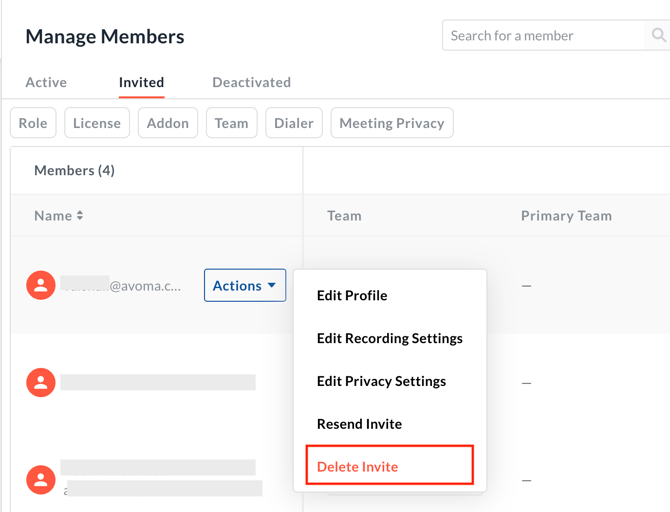The width and height of the screenshot is (670, 512).
Task: Open the Dialer filter
Action: coord(294,123)
